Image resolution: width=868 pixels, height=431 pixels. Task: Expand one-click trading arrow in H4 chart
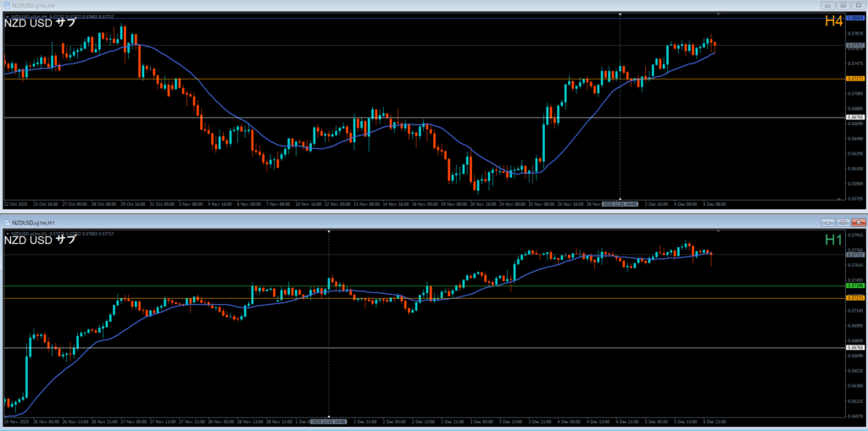8,15
